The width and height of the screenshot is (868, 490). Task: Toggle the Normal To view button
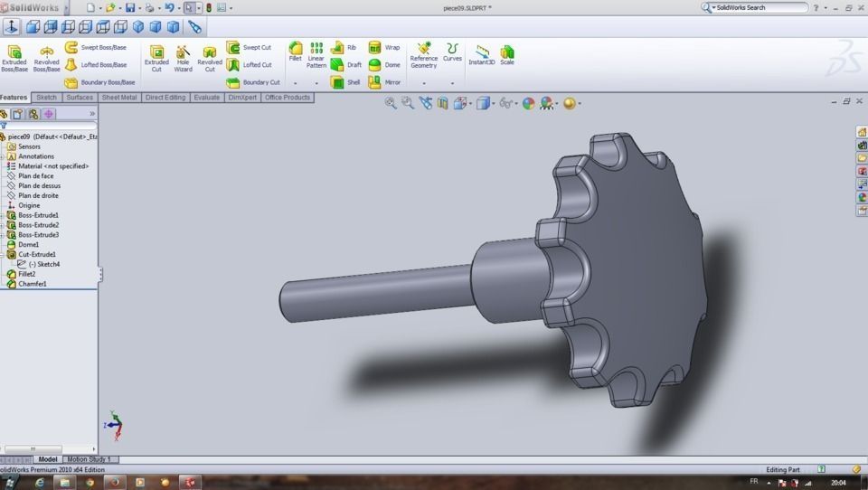click(12, 26)
